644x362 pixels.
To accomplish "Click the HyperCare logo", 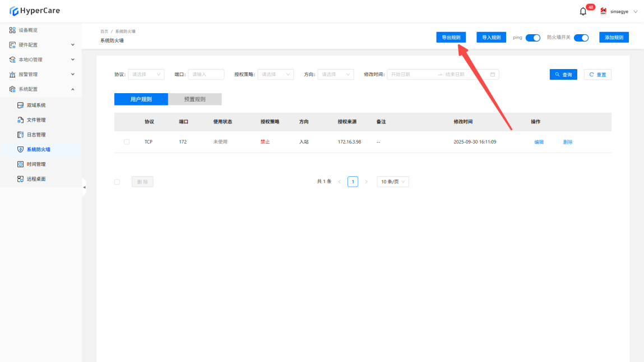I will pos(35,11).
